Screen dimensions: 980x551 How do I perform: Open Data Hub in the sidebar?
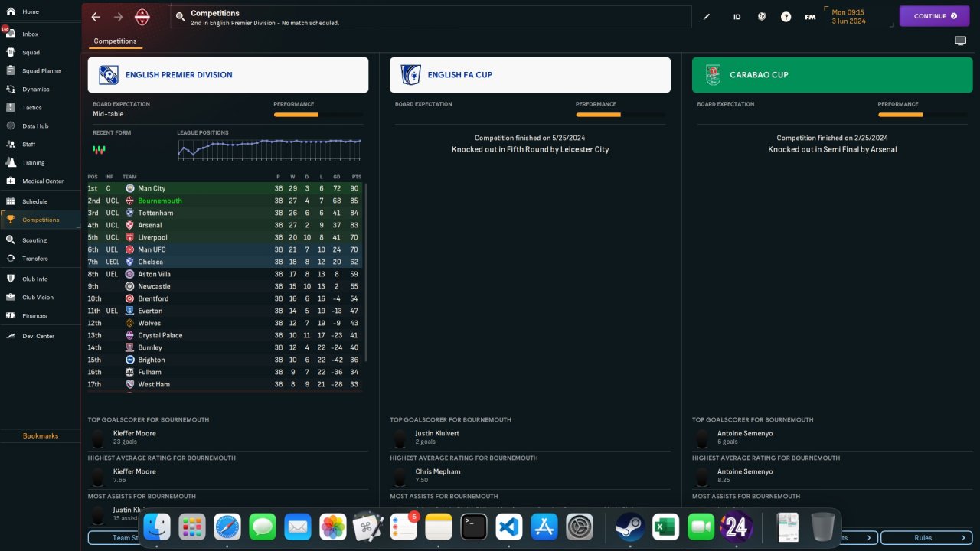pyautogui.click(x=41, y=126)
